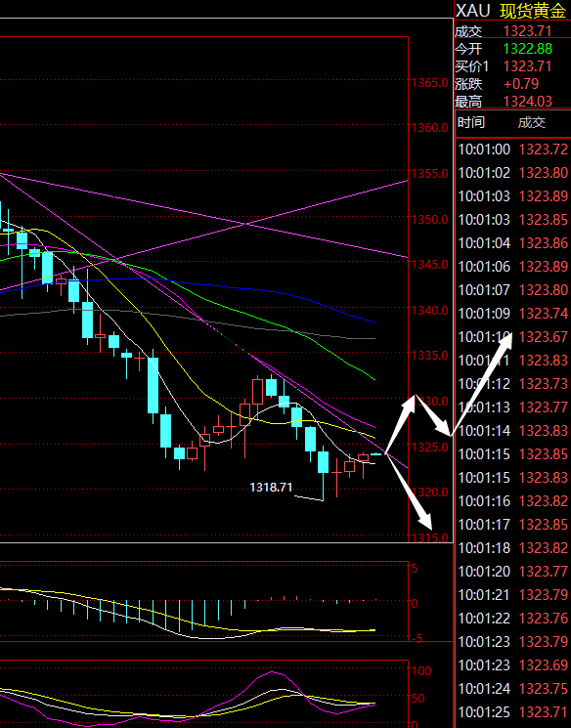Click the 买价1 label
The image size is (571, 728).
coord(471,66)
